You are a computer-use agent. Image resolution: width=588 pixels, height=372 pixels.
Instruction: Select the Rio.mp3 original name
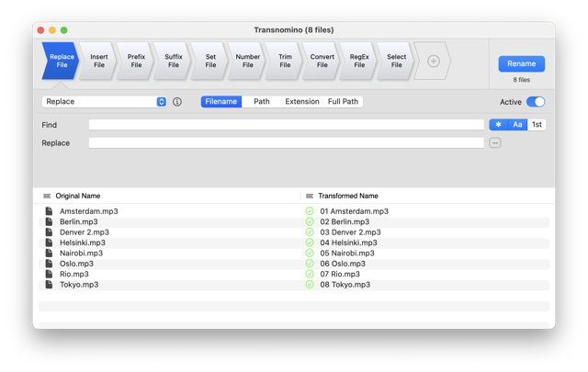(74, 274)
